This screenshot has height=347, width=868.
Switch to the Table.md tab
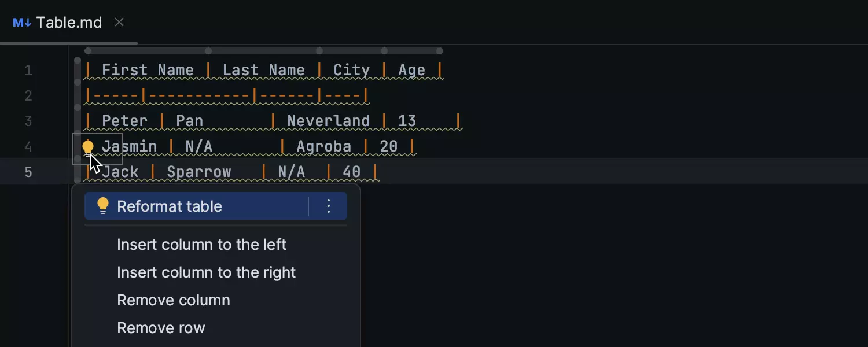[69, 23]
